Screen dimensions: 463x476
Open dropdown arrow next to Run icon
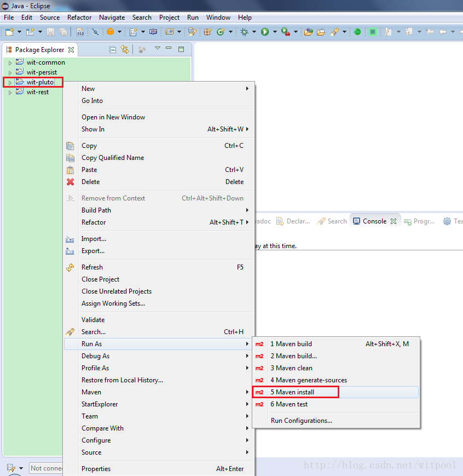[x=275, y=32]
